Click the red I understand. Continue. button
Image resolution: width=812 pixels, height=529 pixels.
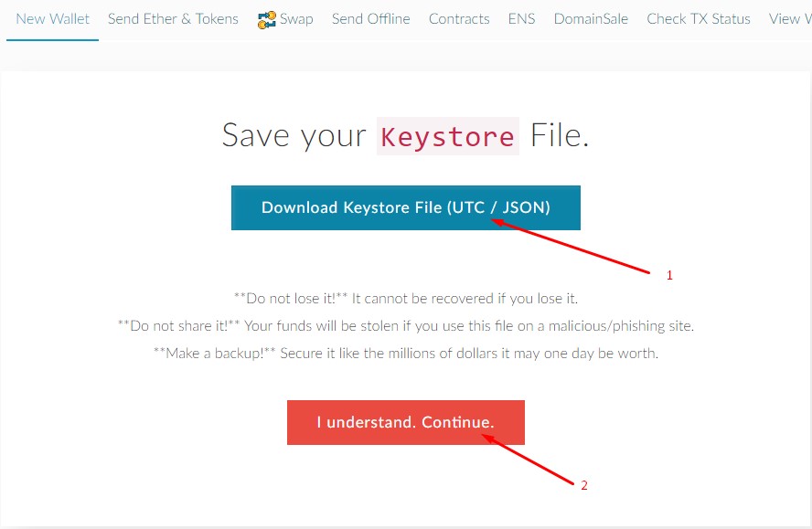point(405,422)
